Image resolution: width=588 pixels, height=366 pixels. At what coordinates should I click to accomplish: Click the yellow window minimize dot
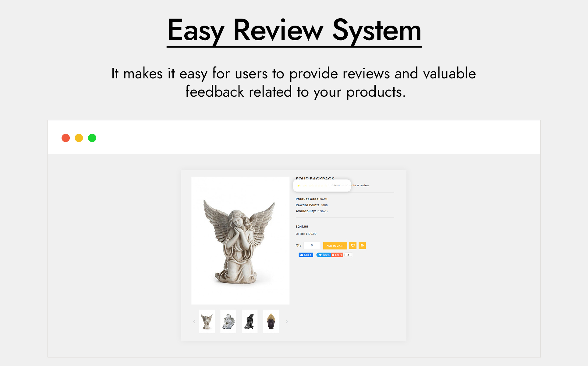coord(79,138)
